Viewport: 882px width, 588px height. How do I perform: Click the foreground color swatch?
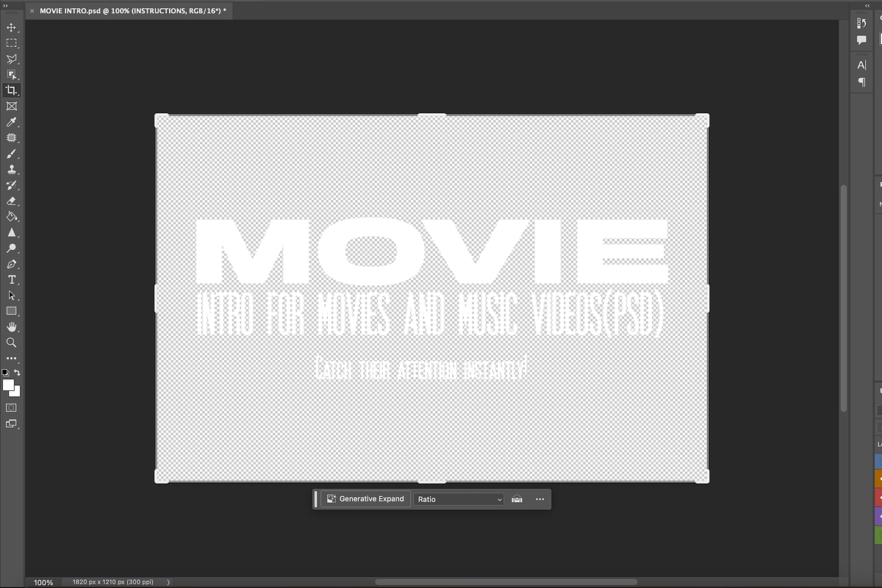(8, 385)
